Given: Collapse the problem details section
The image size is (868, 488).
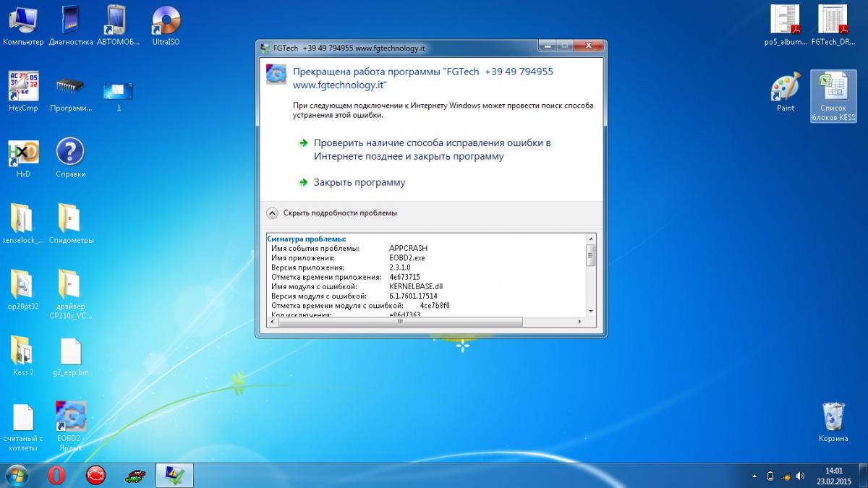Looking at the screenshot, I should click(272, 213).
